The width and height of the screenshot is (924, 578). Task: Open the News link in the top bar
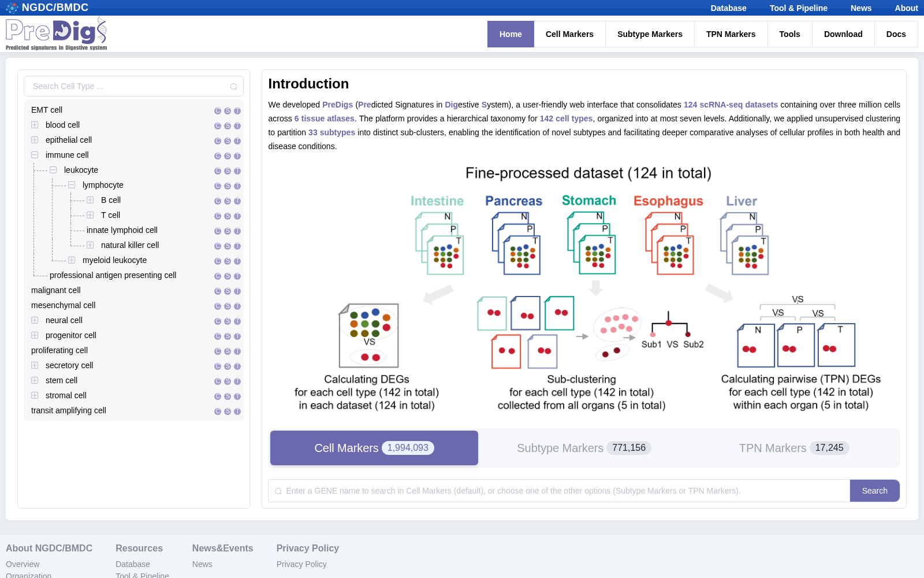coord(860,8)
